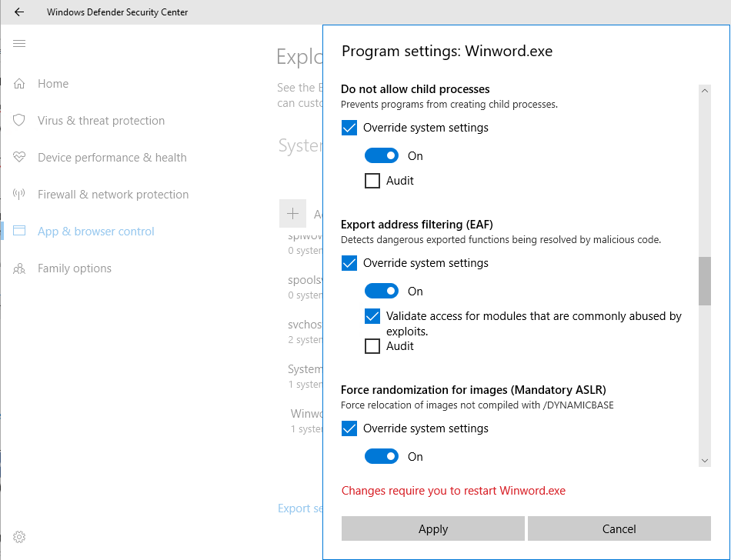Screen dimensions: 731x560
Task: Click the plus add program icon
Action: click(x=292, y=213)
